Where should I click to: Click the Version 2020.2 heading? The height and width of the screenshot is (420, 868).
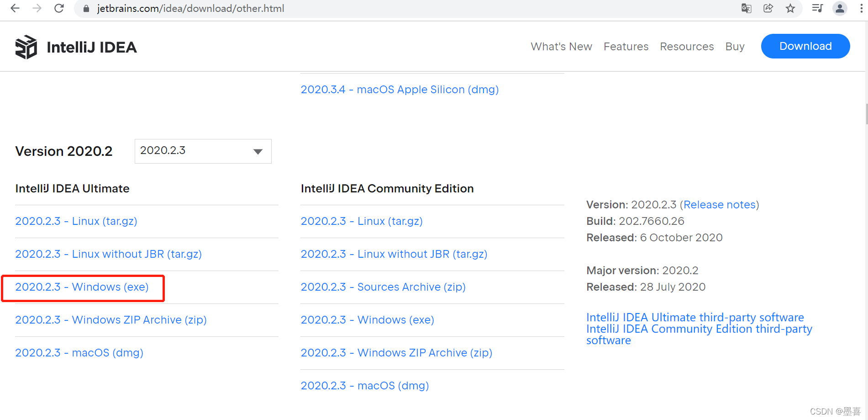click(x=64, y=151)
